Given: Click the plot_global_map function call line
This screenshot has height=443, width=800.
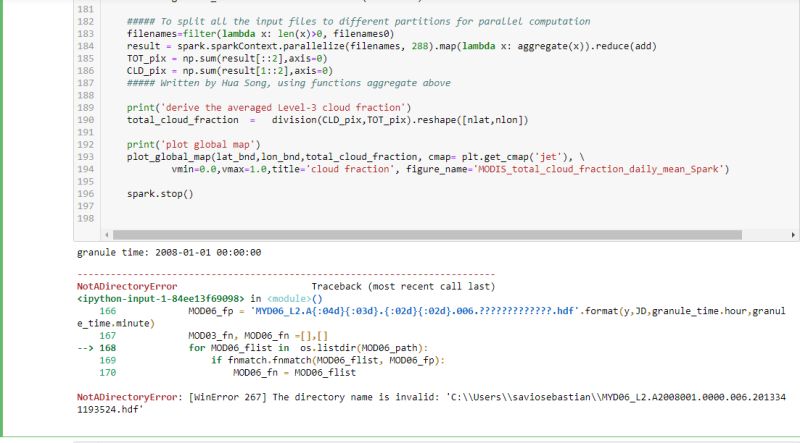Looking at the screenshot, I should (356, 157).
